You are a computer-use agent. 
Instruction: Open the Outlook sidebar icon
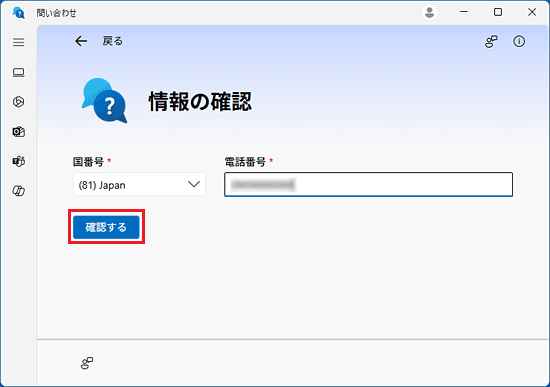click(19, 132)
